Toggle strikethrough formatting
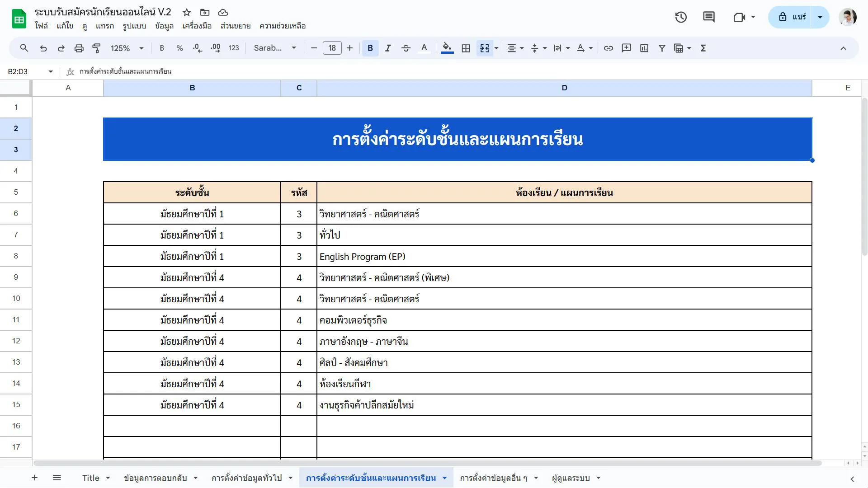The width and height of the screenshot is (868, 488). click(x=406, y=48)
